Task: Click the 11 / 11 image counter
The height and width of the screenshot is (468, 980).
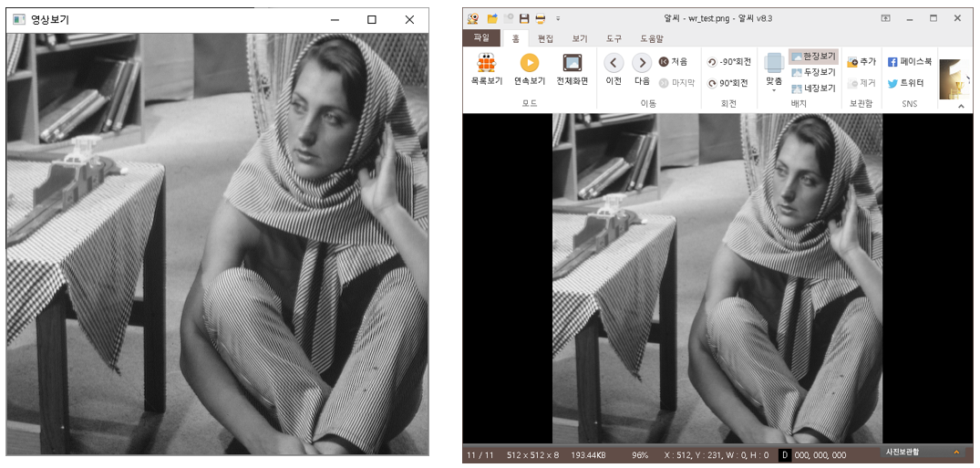Action: (x=480, y=455)
